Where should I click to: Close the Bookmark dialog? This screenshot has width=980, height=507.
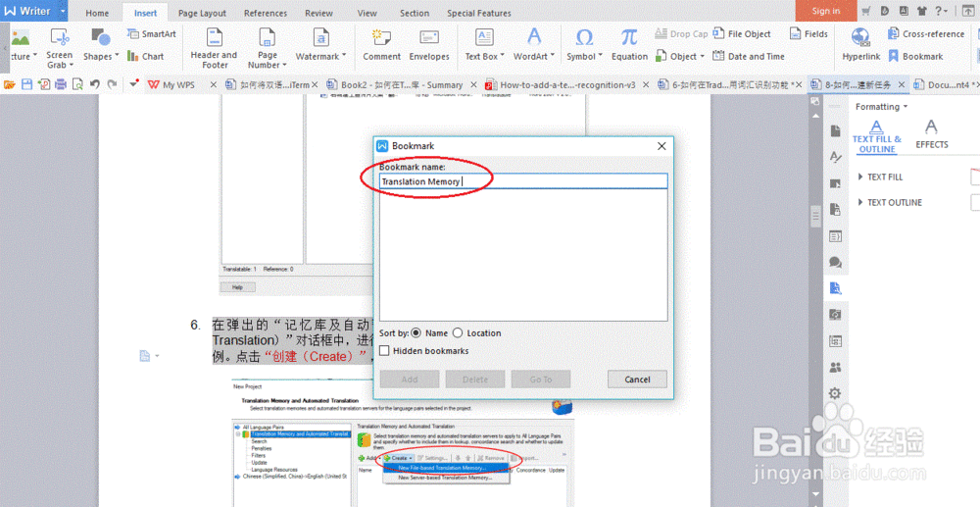coord(661,146)
